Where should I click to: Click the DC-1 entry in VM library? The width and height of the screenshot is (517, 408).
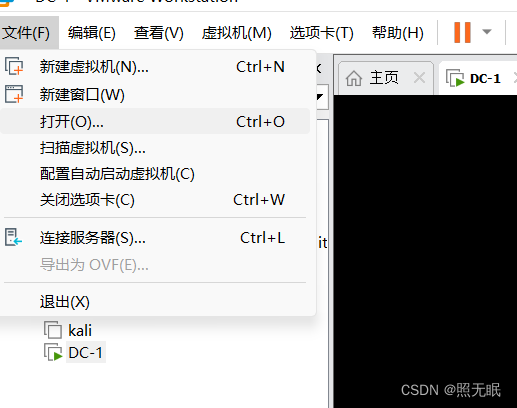(85, 352)
